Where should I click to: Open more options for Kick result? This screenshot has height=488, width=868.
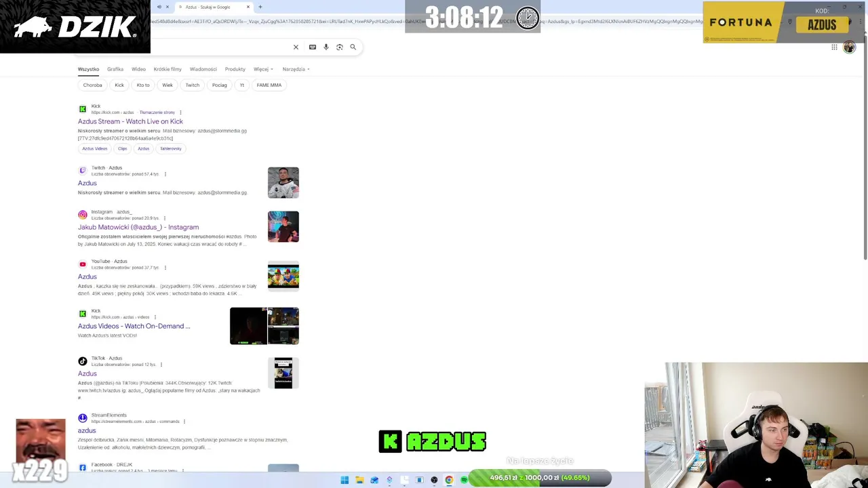[180, 113]
